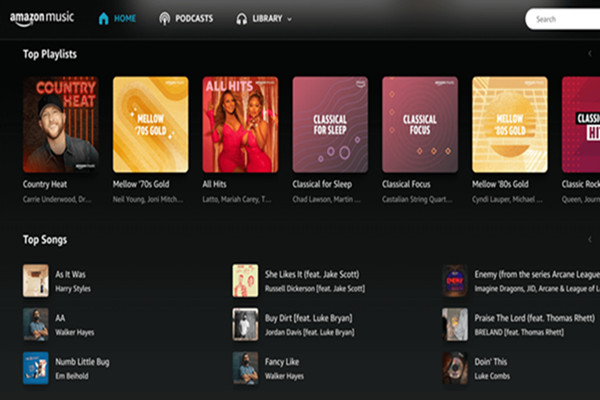This screenshot has width=600, height=400.
Task: Open song title AA
Action: [60, 318]
